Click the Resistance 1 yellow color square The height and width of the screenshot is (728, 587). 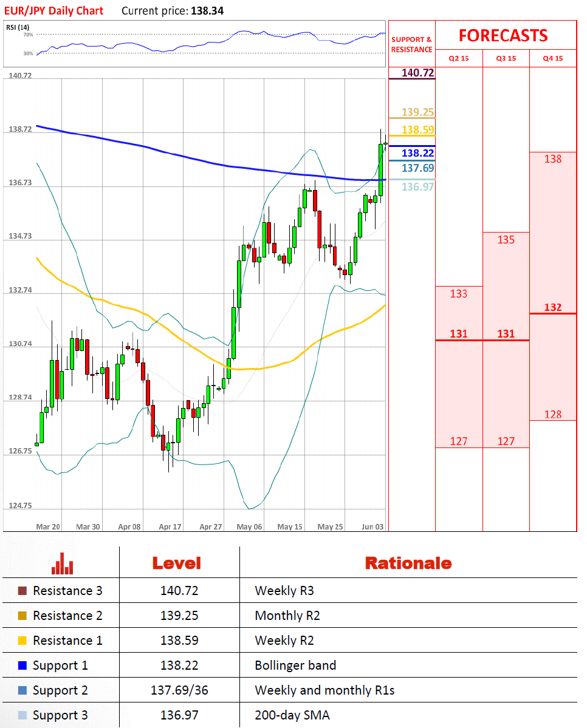pos(22,641)
